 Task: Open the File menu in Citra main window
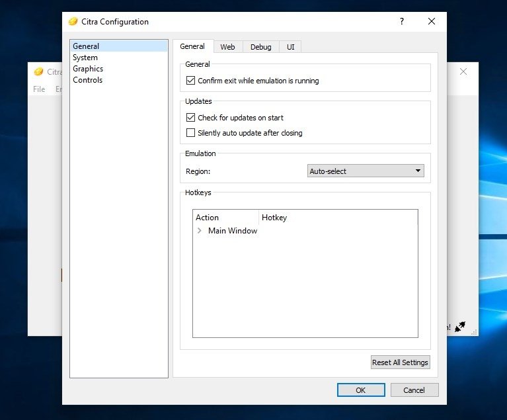pyautogui.click(x=39, y=89)
